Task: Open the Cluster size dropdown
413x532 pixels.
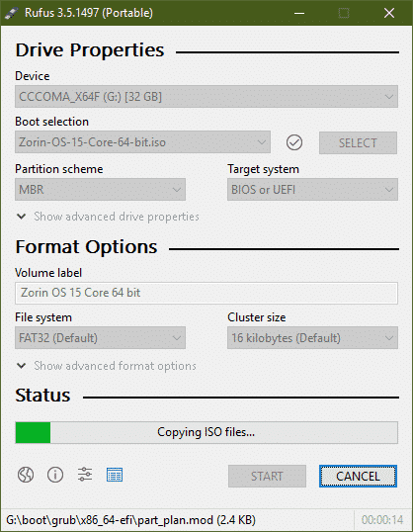Action: [x=312, y=337]
